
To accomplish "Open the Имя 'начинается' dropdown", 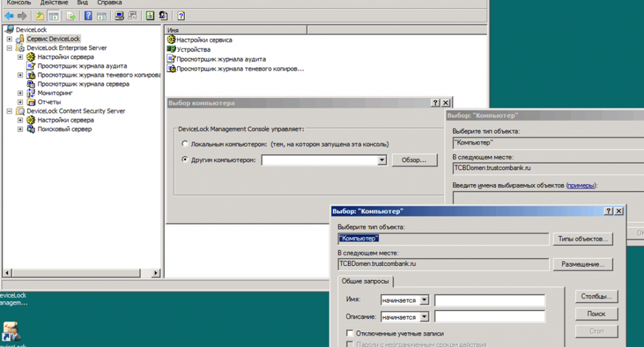I will click(424, 300).
